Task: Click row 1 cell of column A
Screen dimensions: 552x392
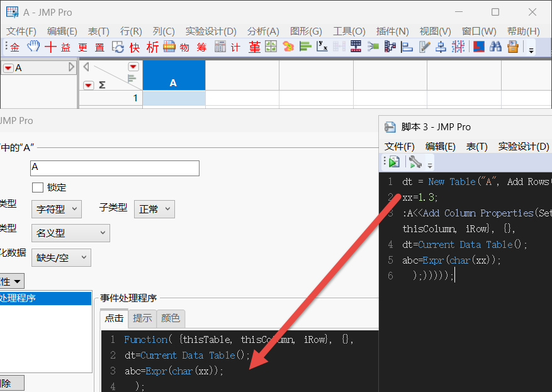Action: [174, 98]
